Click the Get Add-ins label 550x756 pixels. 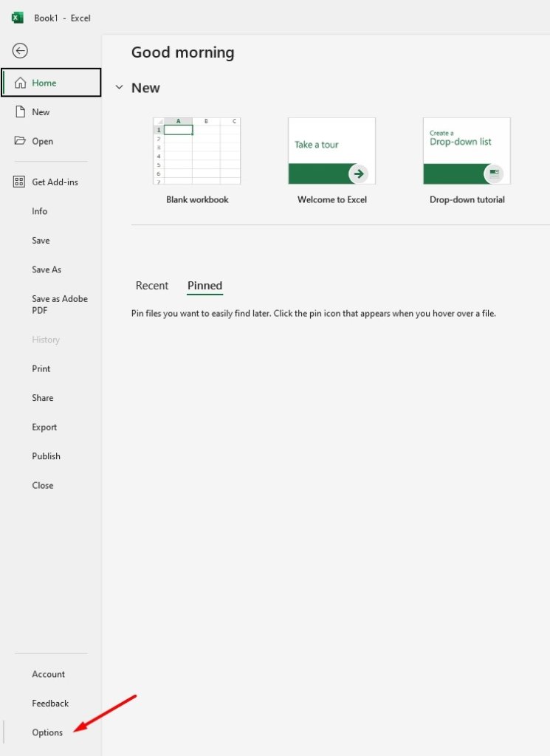point(55,182)
